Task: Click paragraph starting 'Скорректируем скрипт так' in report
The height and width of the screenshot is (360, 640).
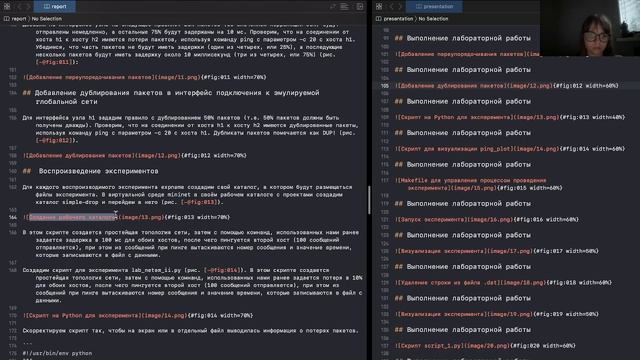Action: pos(190,331)
